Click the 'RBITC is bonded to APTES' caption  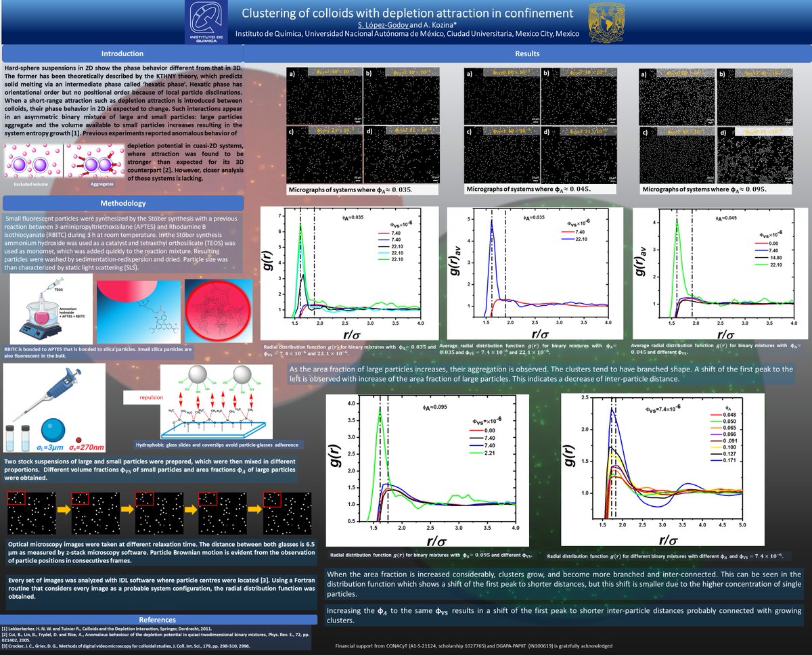(x=99, y=352)
